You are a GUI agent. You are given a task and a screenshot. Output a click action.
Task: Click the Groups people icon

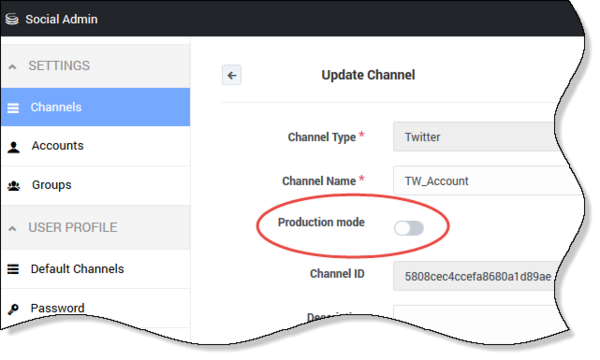click(x=14, y=186)
